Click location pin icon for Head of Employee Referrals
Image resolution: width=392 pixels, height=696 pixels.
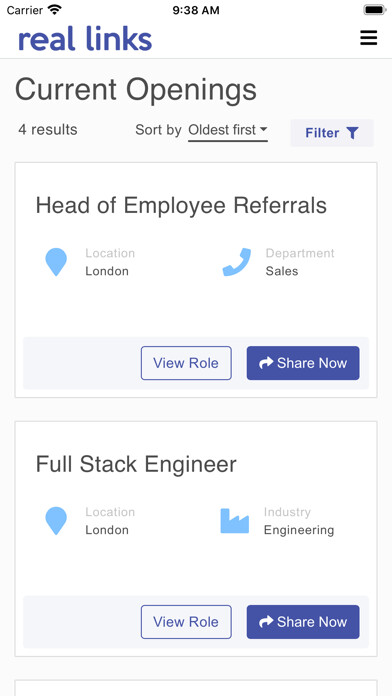click(56, 262)
